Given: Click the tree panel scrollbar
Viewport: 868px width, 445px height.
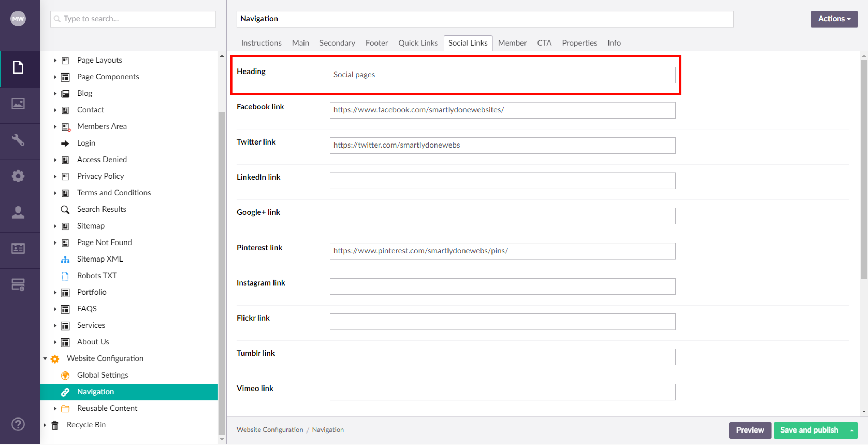Looking at the screenshot, I should [x=222, y=273].
